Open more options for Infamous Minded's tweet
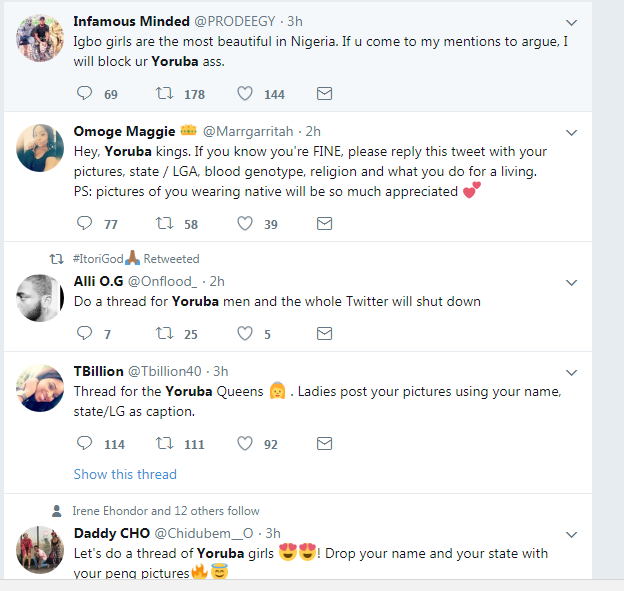 [x=572, y=23]
